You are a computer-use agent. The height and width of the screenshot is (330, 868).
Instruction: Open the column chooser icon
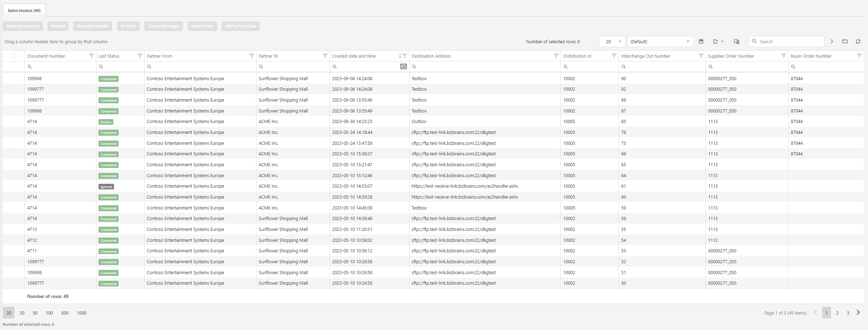pos(736,41)
